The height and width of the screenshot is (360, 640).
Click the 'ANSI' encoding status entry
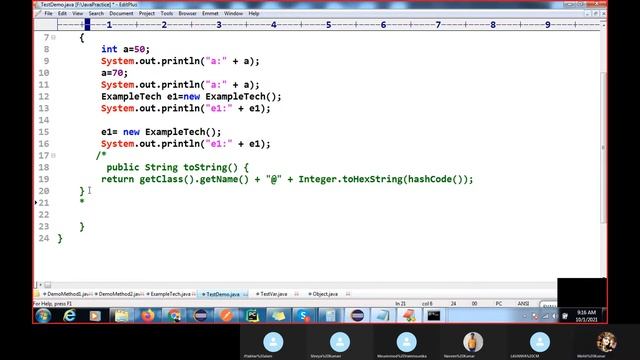click(523, 304)
